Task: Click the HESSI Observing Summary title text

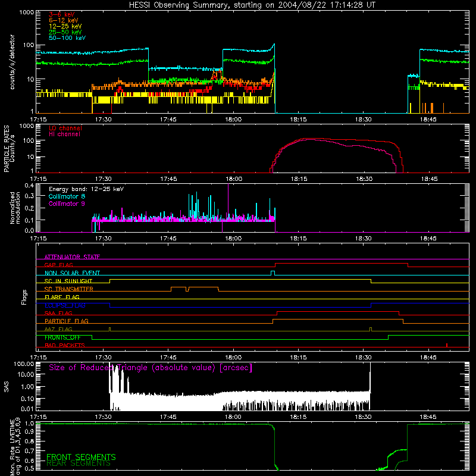Action: point(252,5)
